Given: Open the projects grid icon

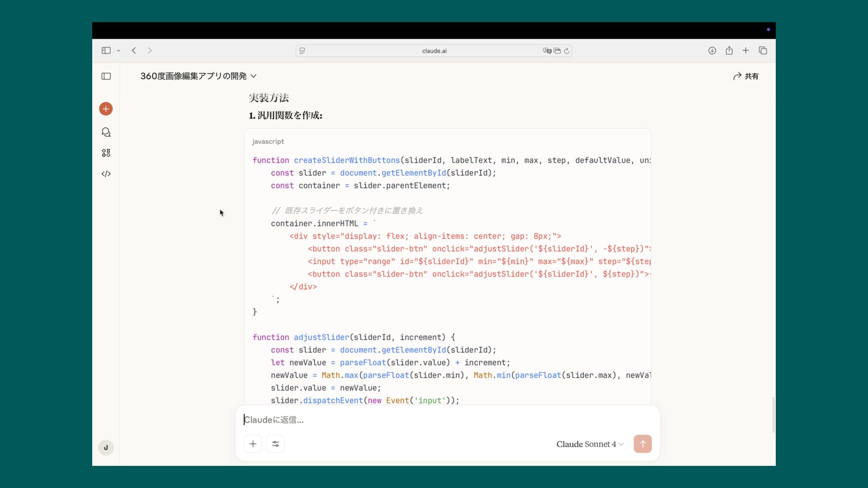Looking at the screenshot, I should point(106,153).
